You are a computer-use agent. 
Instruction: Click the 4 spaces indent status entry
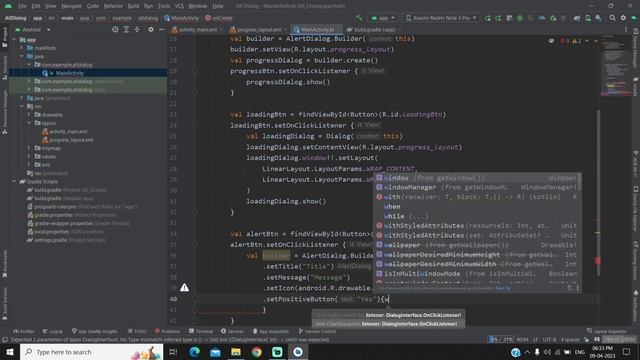pyautogui.click(x=570, y=340)
